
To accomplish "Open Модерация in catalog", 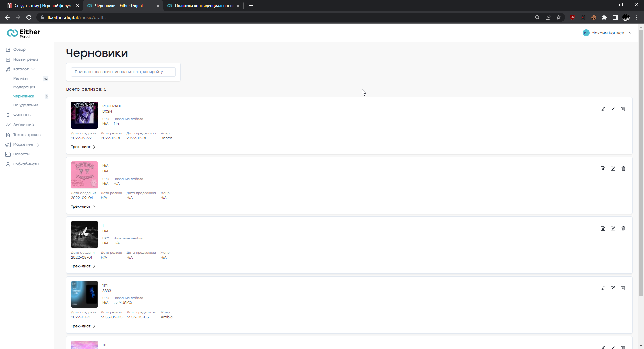I will pyautogui.click(x=24, y=87).
